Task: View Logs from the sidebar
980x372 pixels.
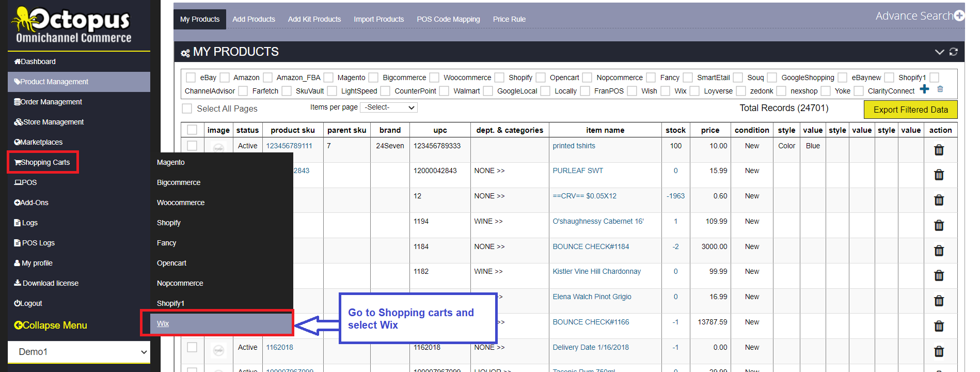Action: click(x=26, y=223)
